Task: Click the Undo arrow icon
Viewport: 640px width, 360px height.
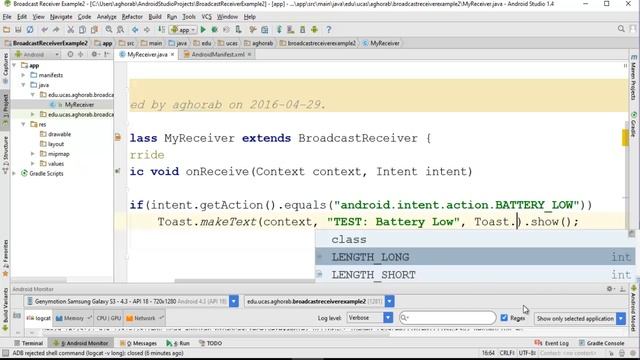Action: tap(44, 29)
